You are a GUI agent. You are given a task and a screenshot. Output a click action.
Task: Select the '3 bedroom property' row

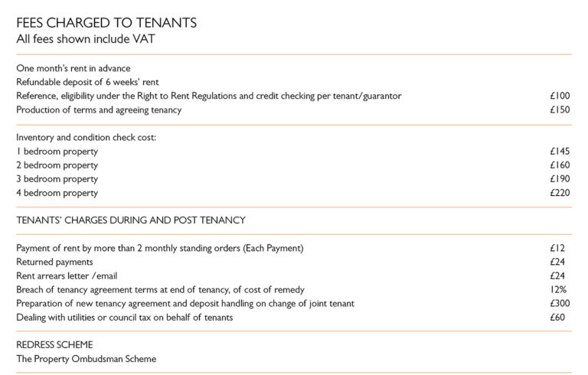pyautogui.click(x=293, y=179)
